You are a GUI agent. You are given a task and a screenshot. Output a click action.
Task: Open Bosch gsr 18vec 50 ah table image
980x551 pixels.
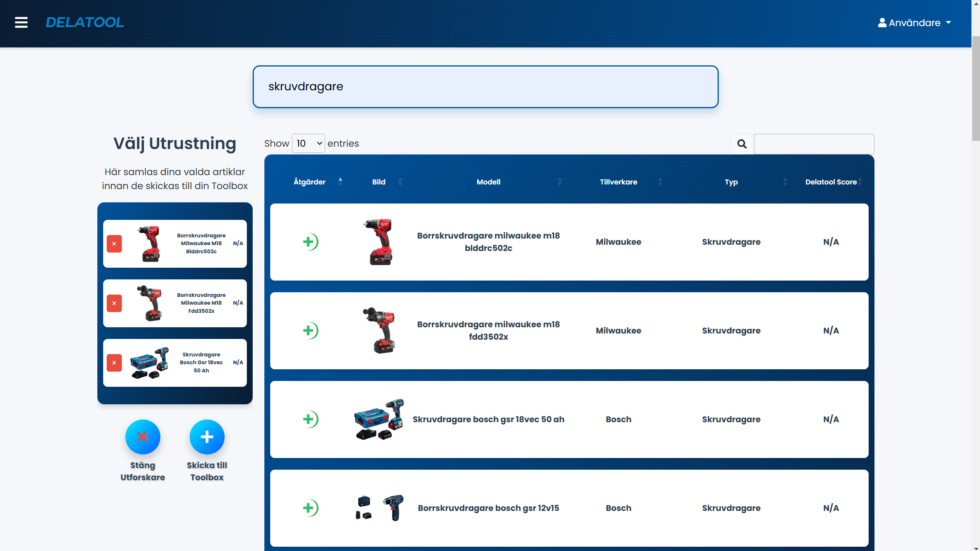click(379, 419)
